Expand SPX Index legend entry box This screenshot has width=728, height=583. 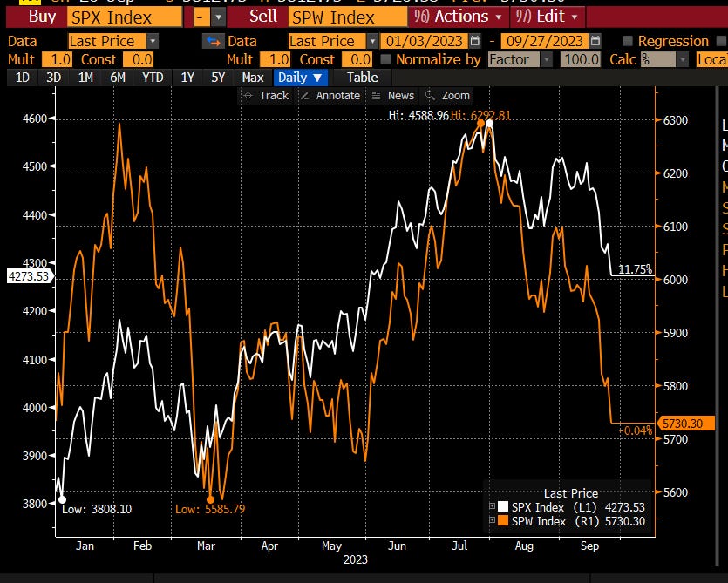coord(492,506)
